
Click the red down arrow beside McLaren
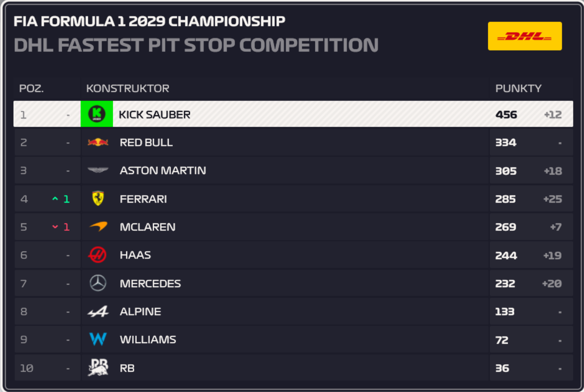tap(55, 227)
